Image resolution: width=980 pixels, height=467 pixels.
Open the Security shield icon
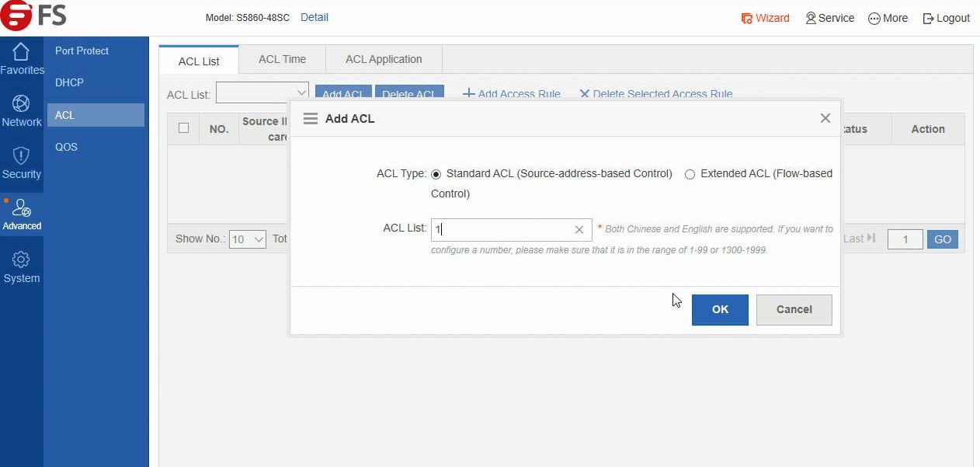[x=21, y=155]
